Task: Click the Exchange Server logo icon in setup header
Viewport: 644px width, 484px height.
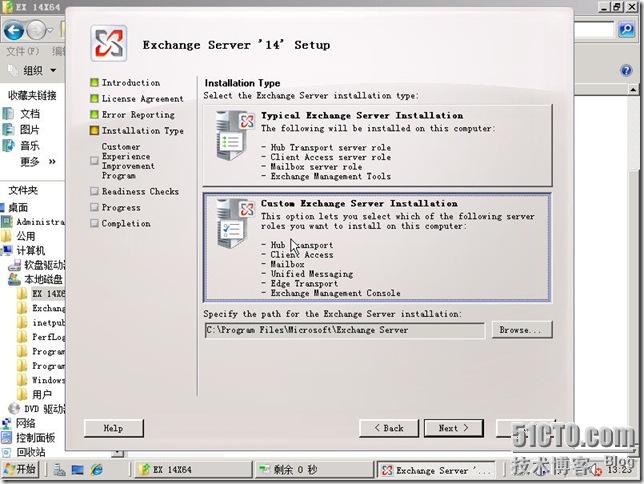Action: [x=109, y=44]
